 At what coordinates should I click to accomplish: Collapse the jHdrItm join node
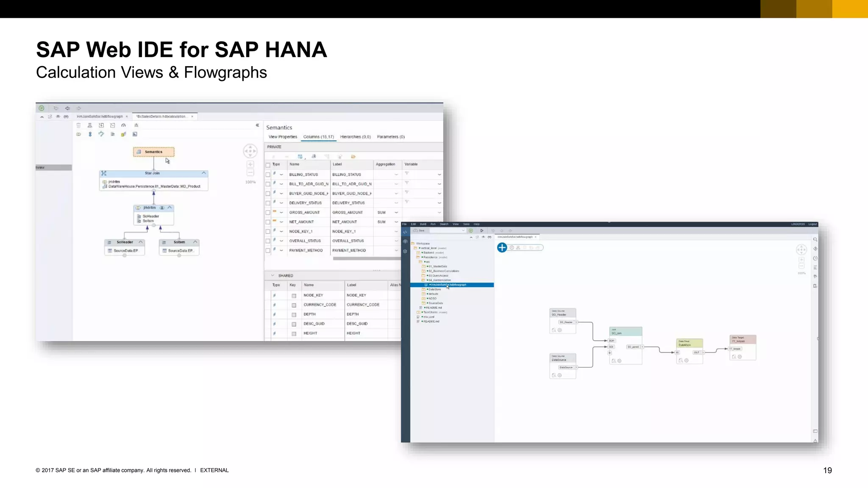click(170, 208)
